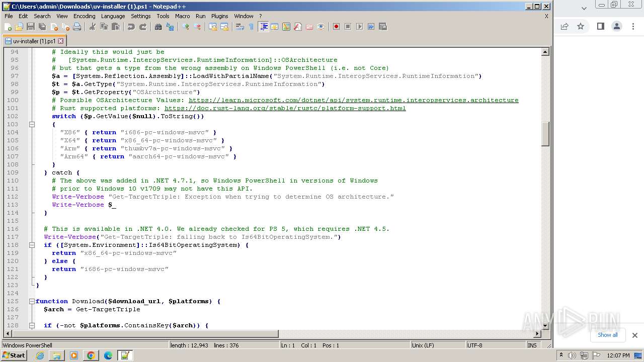
Task: Click Run Macro Multiple Times icon
Action: click(371, 27)
